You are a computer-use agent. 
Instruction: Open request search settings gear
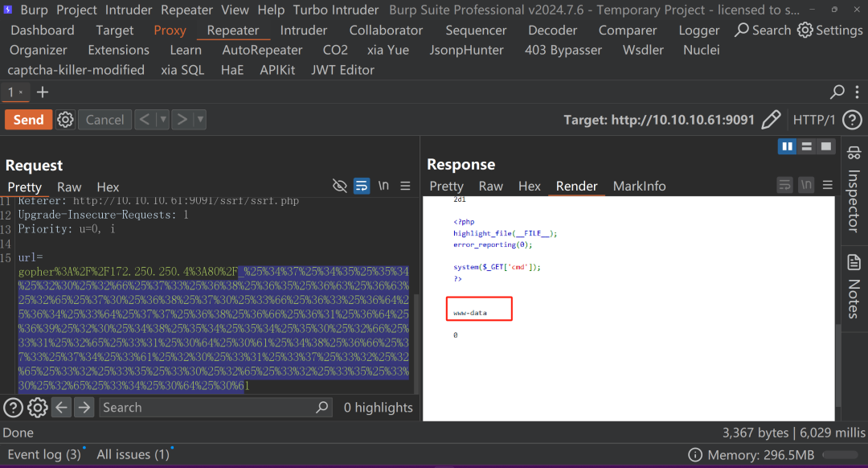[38, 408]
